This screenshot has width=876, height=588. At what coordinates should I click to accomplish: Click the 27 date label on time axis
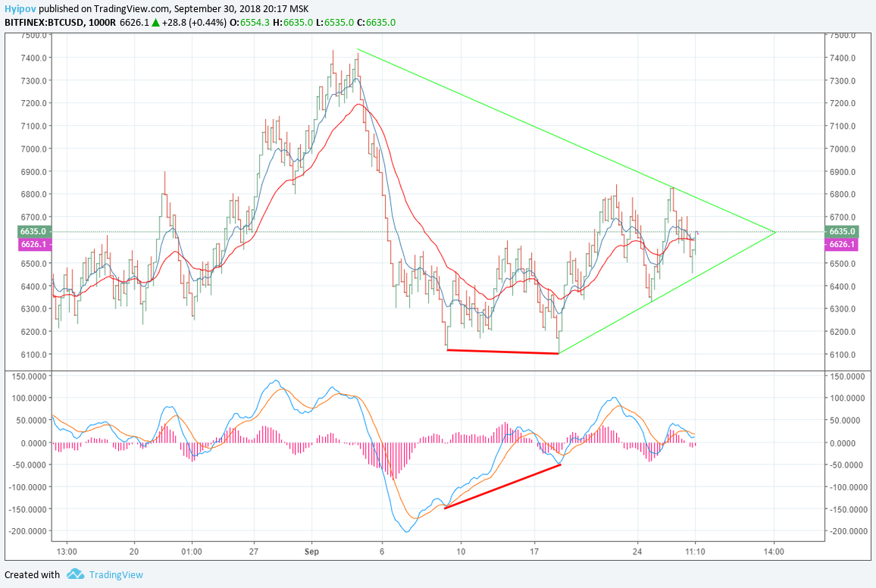point(254,552)
